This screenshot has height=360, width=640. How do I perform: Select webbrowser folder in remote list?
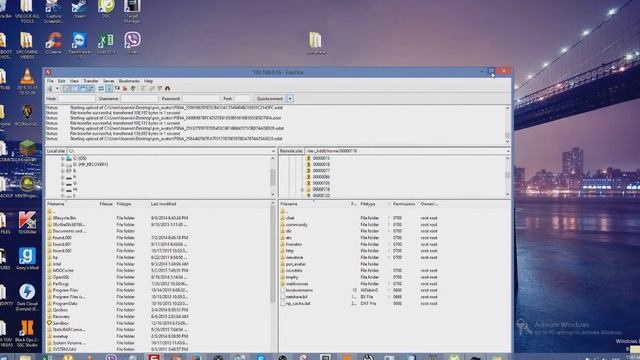297,284
